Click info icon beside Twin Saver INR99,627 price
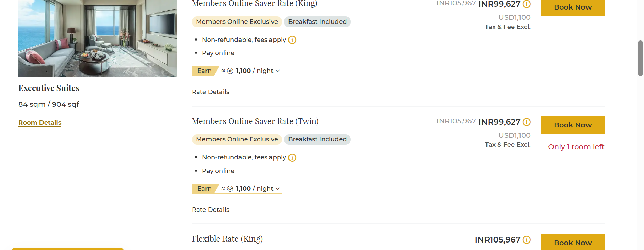This screenshot has width=644, height=250. (526, 122)
